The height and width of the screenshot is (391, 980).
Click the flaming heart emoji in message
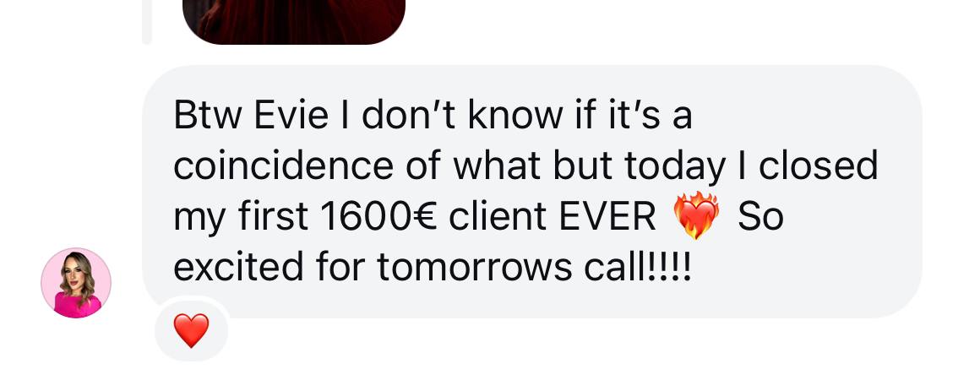(695, 216)
